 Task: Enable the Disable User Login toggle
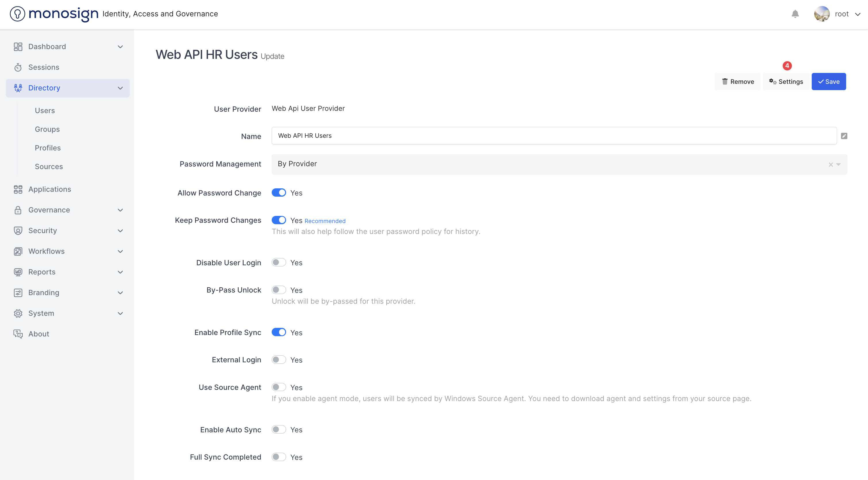pos(279,262)
